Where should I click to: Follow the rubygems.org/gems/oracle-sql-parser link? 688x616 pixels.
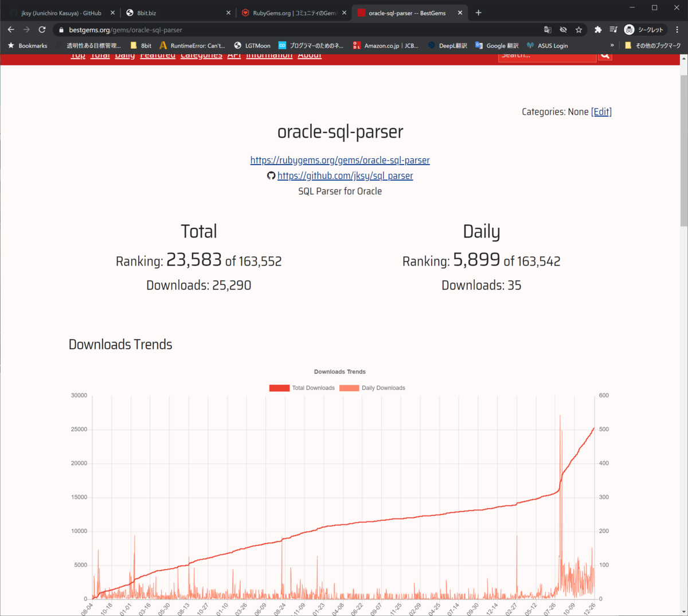coord(340,160)
